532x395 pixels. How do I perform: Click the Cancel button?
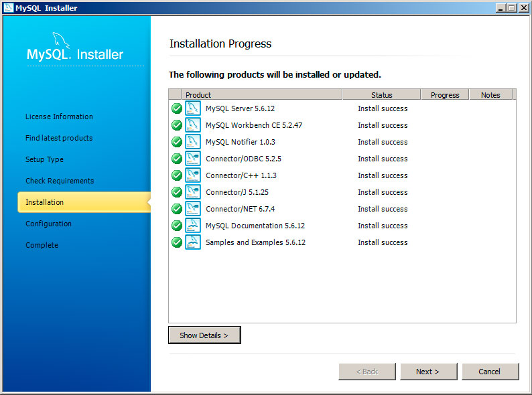[x=490, y=372]
